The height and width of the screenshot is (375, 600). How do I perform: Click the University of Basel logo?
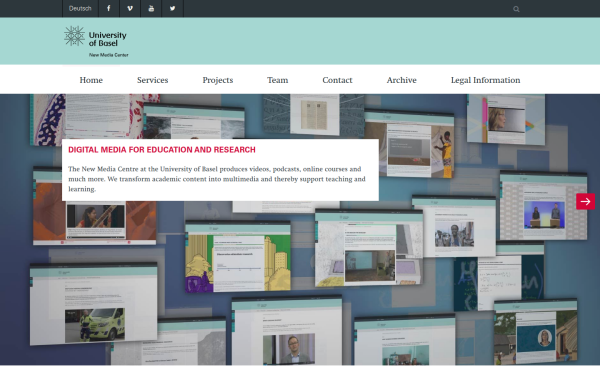(96, 41)
